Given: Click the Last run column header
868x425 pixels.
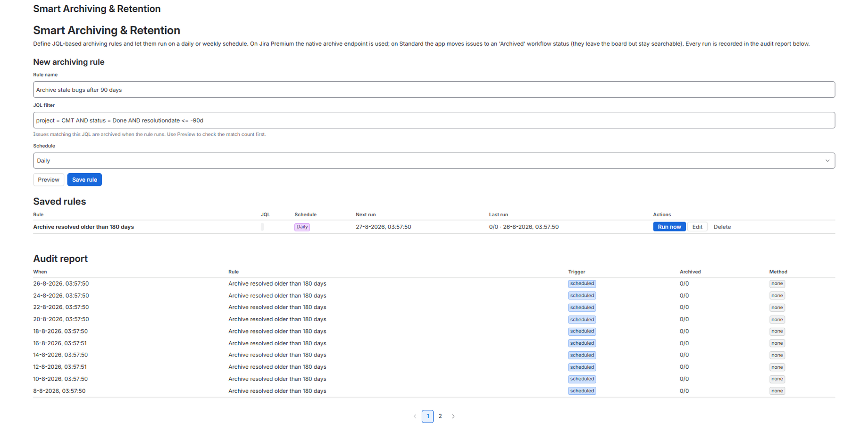Looking at the screenshot, I should 498,214.
